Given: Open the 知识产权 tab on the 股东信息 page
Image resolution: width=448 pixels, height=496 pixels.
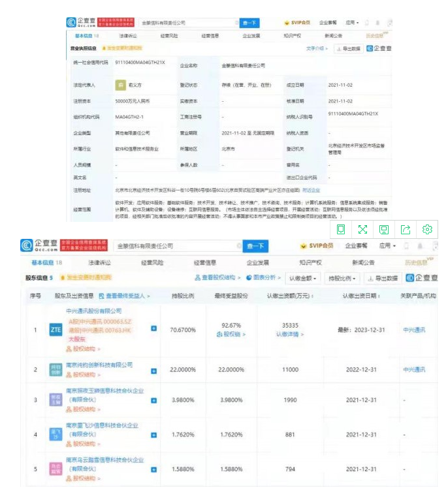Looking at the screenshot, I should click(x=310, y=262).
